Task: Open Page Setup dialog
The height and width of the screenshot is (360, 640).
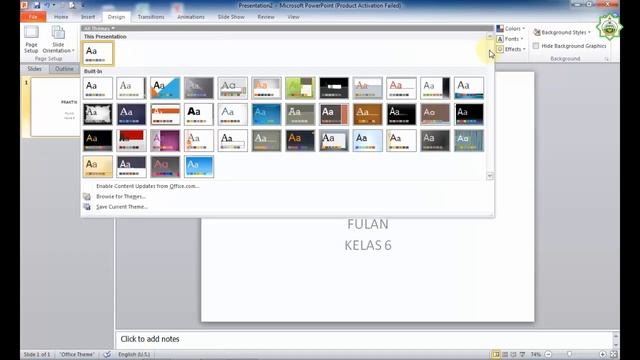Action: [x=31, y=40]
